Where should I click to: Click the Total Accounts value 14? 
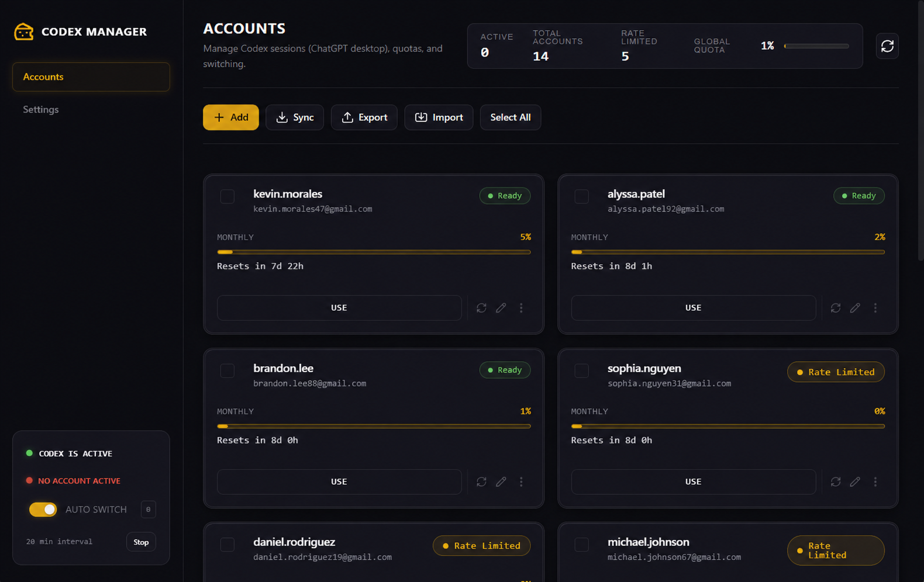pyautogui.click(x=540, y=57)
